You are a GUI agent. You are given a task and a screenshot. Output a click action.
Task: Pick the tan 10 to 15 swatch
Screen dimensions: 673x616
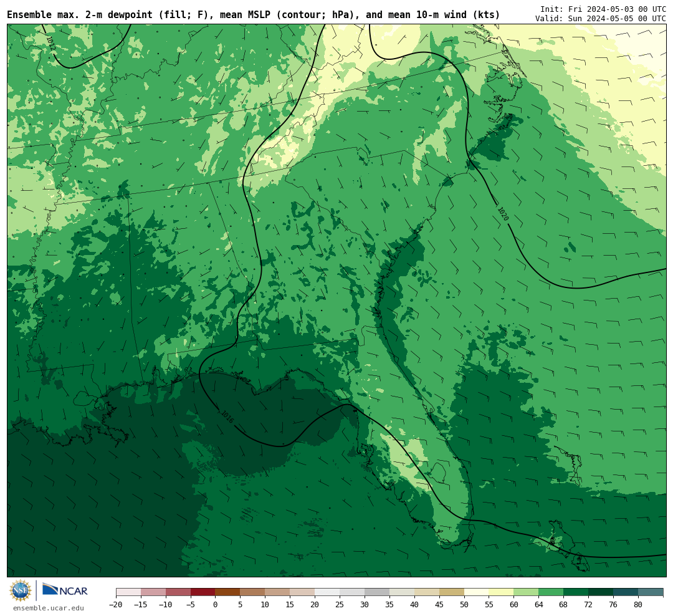pyautogui.click(x=278, y=592)
